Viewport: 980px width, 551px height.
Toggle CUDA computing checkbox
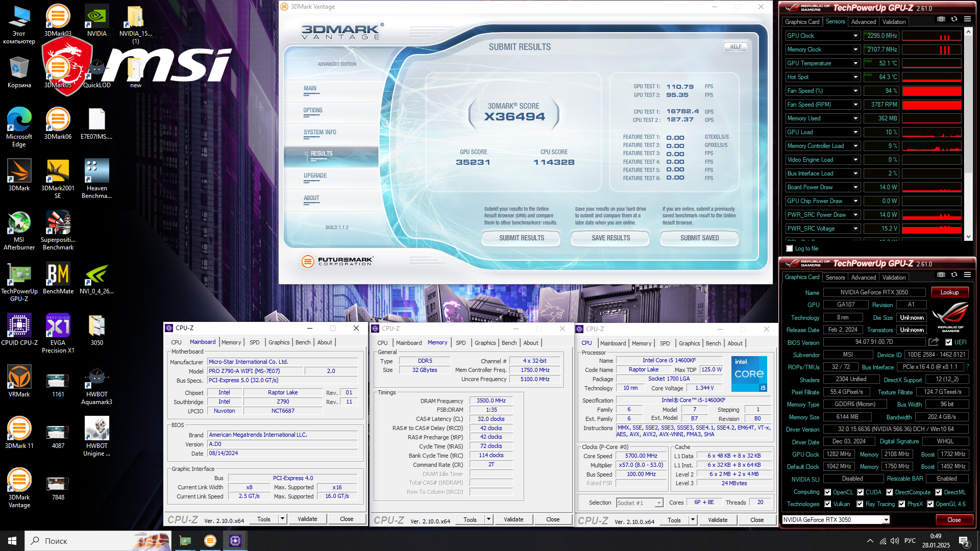pos(861,492)
